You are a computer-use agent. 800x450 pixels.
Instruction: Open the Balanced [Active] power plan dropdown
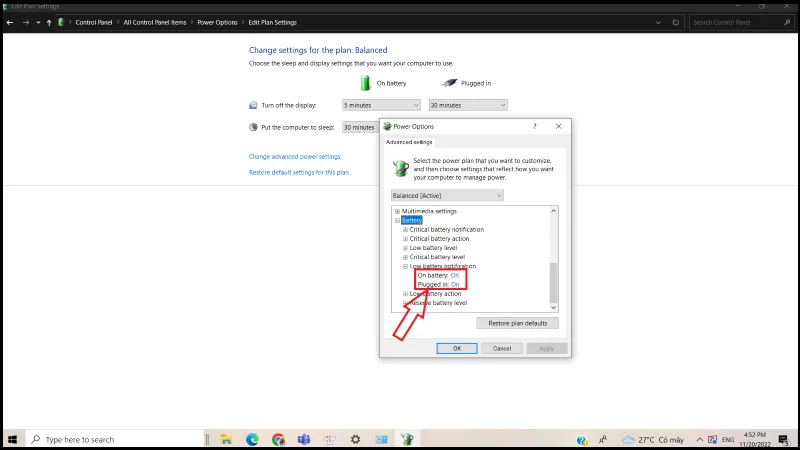447,196
